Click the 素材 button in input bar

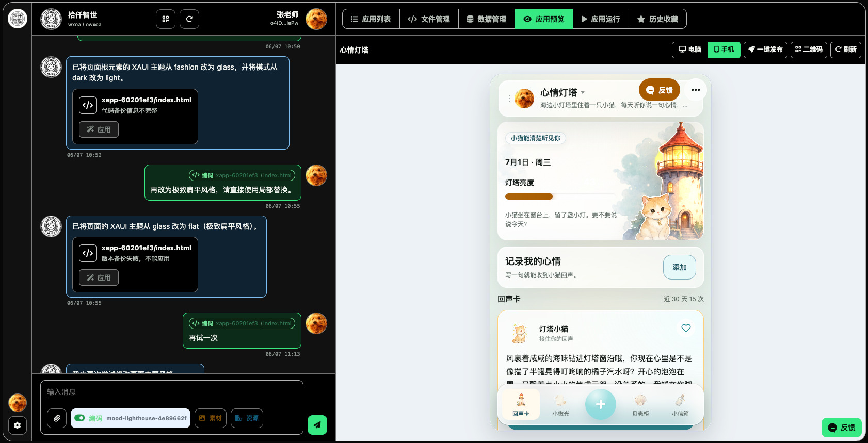[211, 418]
